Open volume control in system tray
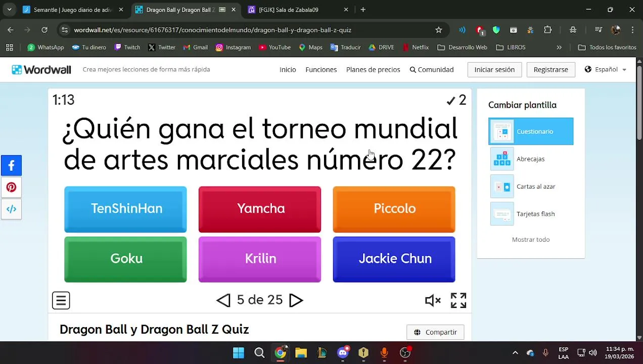Image resolution: width=643 pixels, height=364 pixels. 592,353
